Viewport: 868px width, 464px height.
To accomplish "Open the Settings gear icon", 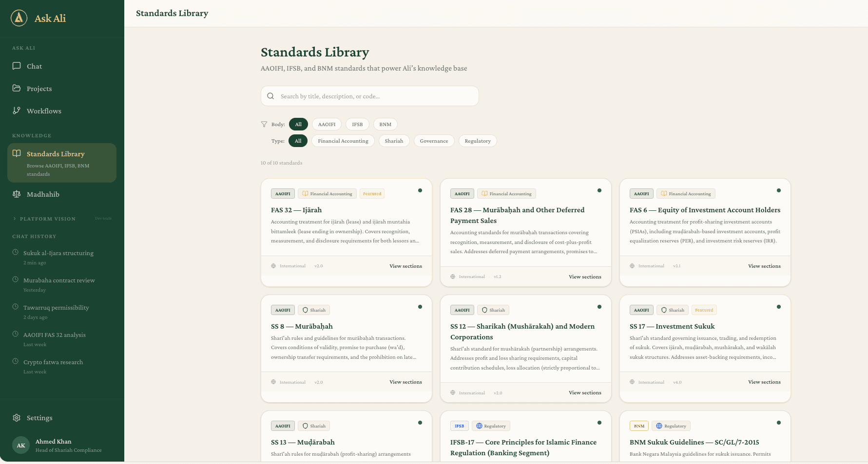I will click(17, 418).
